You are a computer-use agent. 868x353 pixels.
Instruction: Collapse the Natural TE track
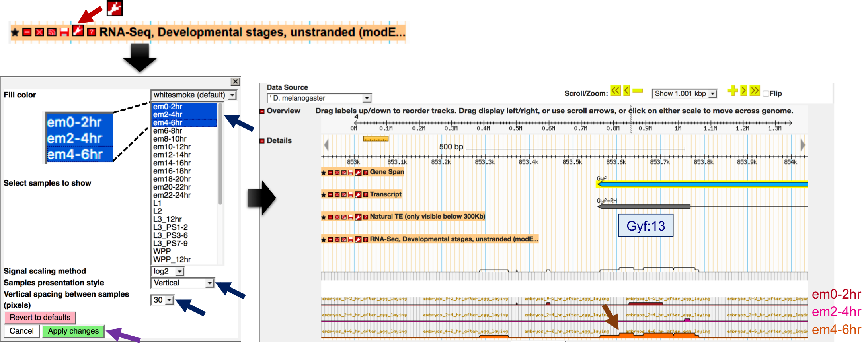330,217
